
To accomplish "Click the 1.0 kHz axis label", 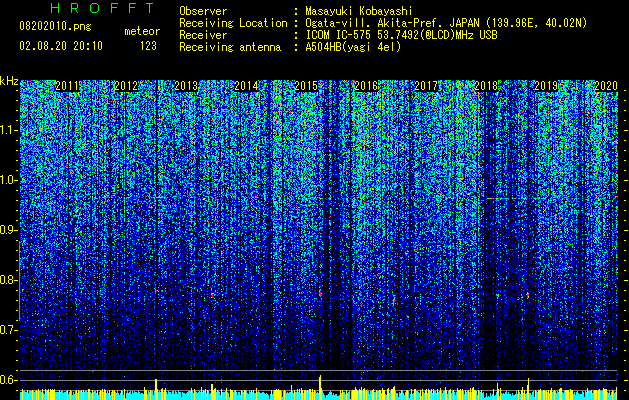I will point(9,180).
